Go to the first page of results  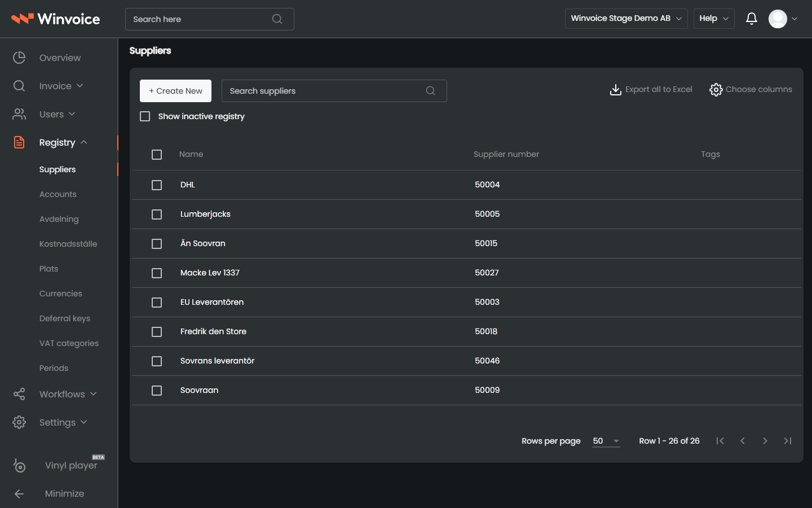[x=720, y=441]
